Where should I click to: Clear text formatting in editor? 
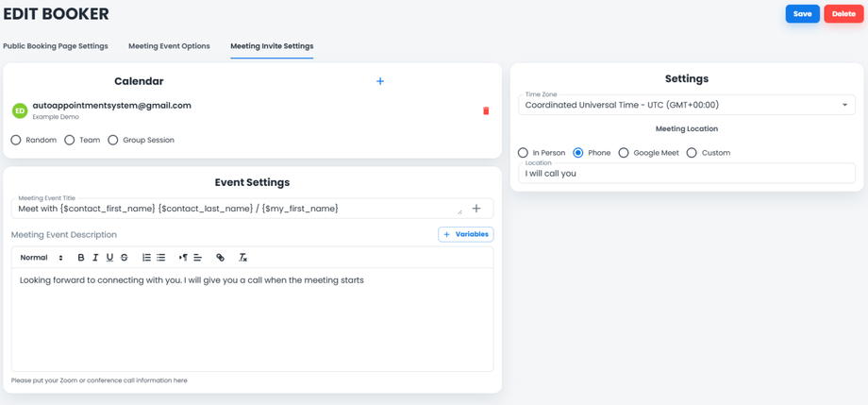coord(242,258)
